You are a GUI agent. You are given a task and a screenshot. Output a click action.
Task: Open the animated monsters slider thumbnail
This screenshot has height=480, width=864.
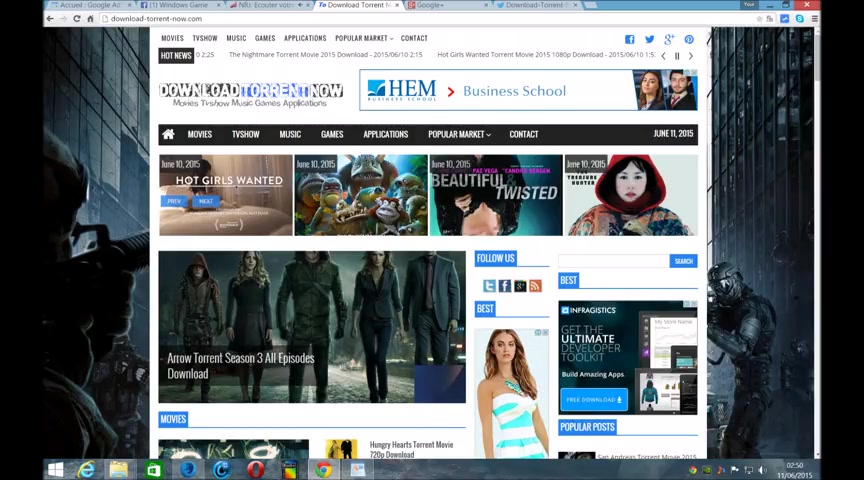(361, 195)
